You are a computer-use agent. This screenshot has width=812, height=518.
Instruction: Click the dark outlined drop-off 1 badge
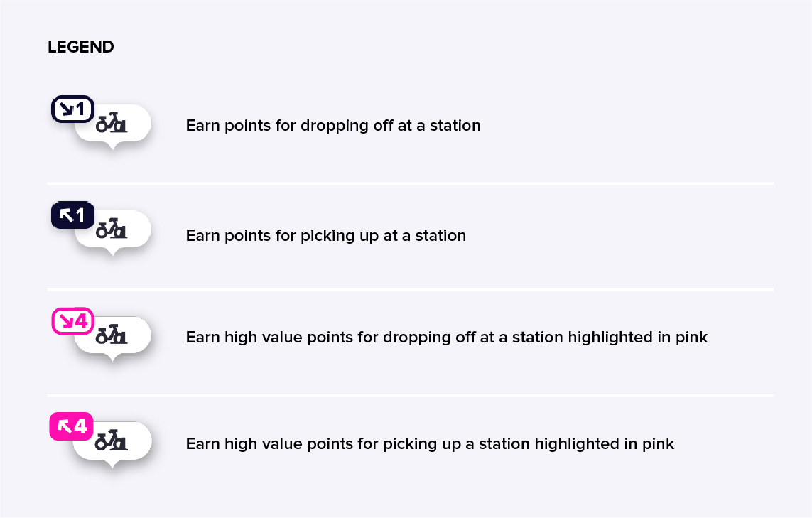tap(72, 109)
